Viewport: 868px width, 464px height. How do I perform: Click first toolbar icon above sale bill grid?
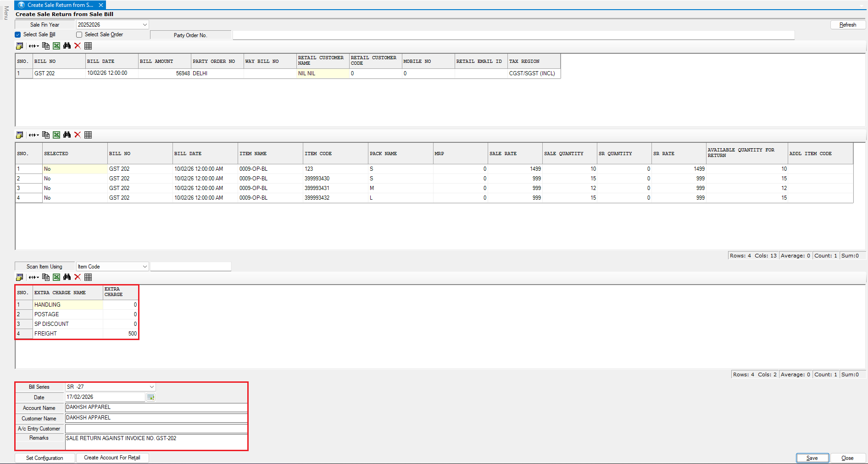point(19,46)
